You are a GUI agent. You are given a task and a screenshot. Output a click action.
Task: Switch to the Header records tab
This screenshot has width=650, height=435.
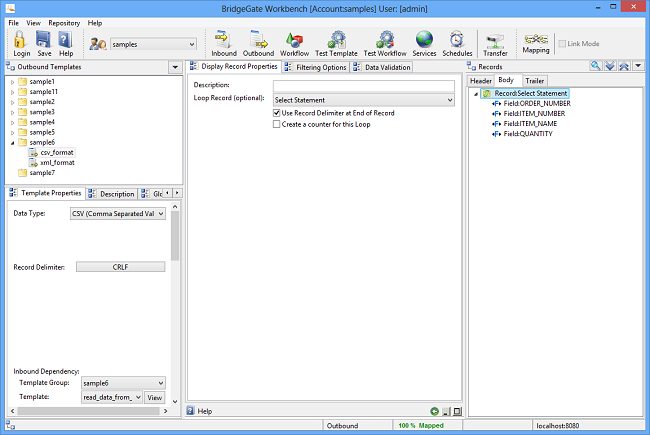coord(480,80)
